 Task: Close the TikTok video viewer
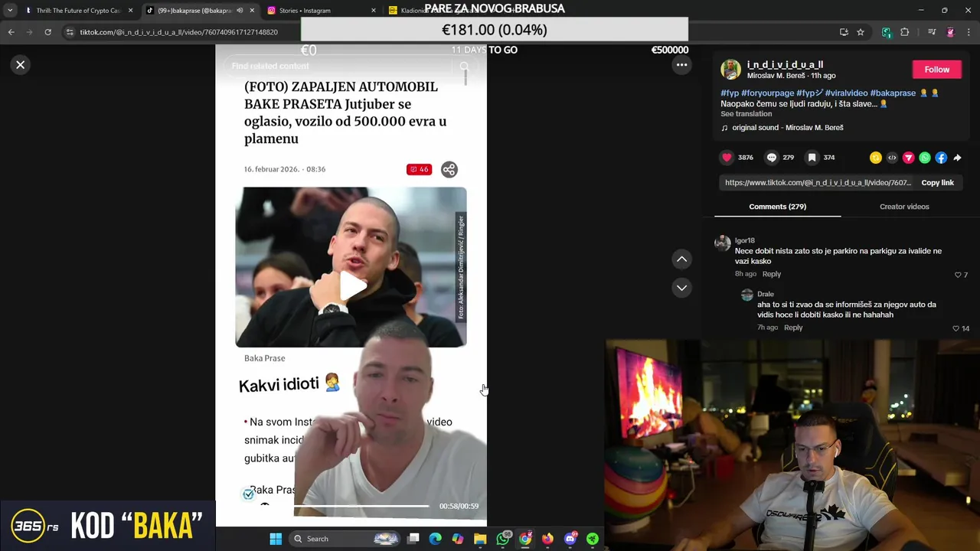click(x=21, y=65)
